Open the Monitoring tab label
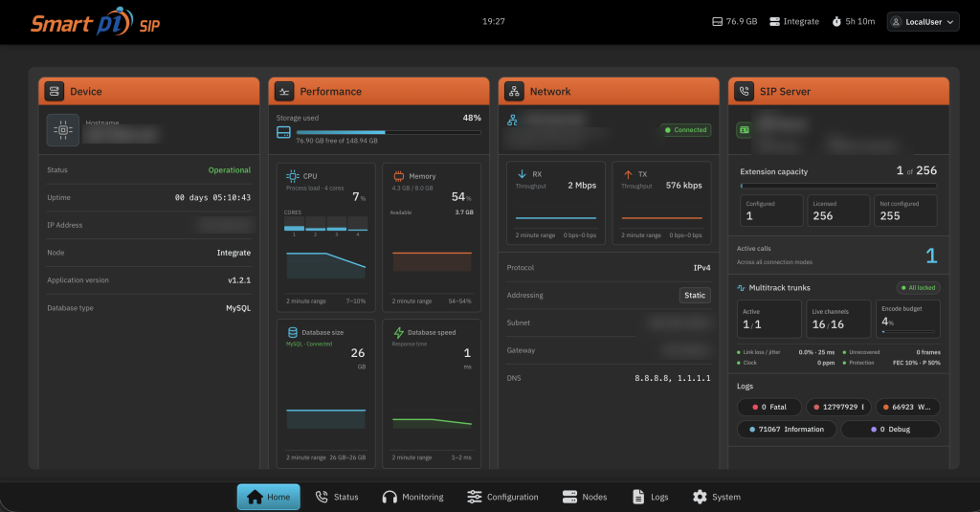 click(x=422, y=497)
